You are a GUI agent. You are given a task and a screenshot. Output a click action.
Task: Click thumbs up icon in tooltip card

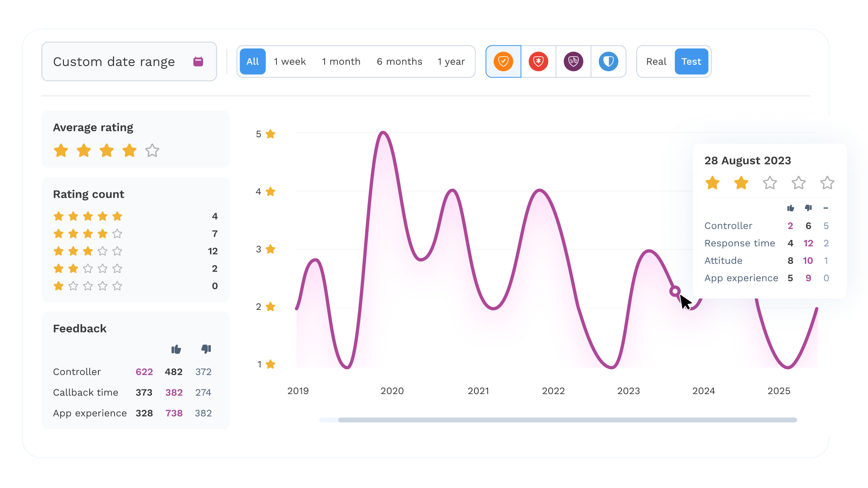[x=790, y=208]
